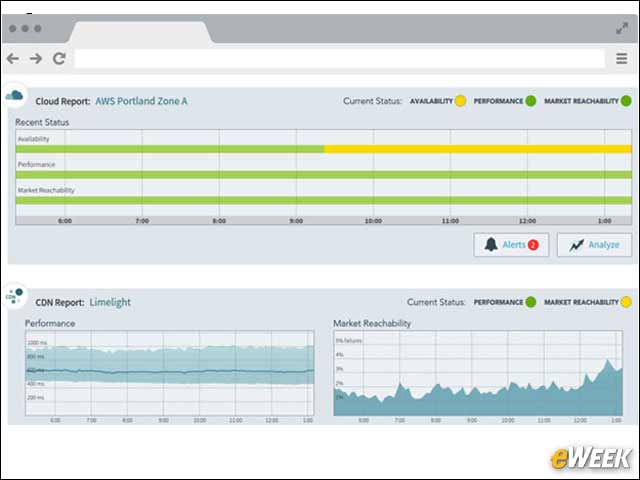Click the AVAILABILITY current status label

click(x=431, y=101)
